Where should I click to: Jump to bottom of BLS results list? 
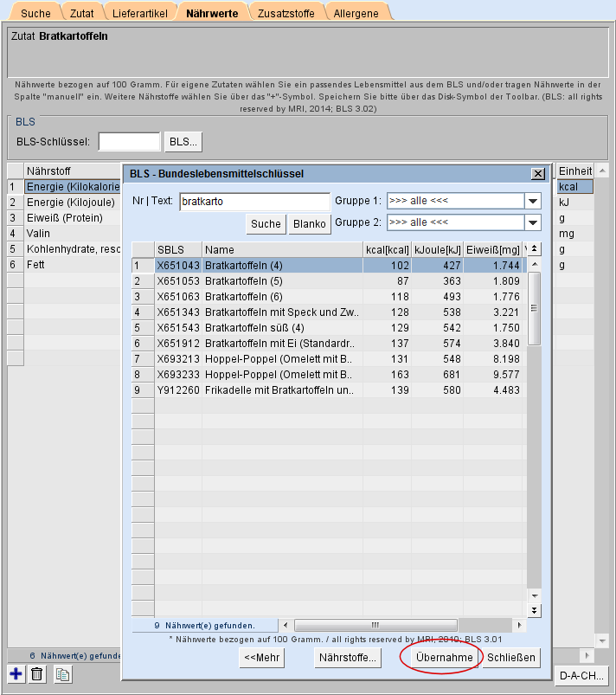(x=535, y=610)
